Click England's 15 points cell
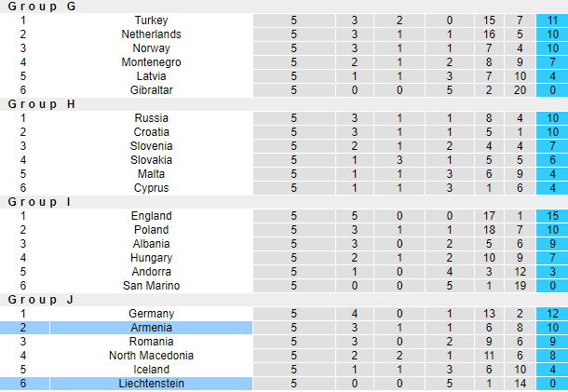568x392 pixels. 551,216
